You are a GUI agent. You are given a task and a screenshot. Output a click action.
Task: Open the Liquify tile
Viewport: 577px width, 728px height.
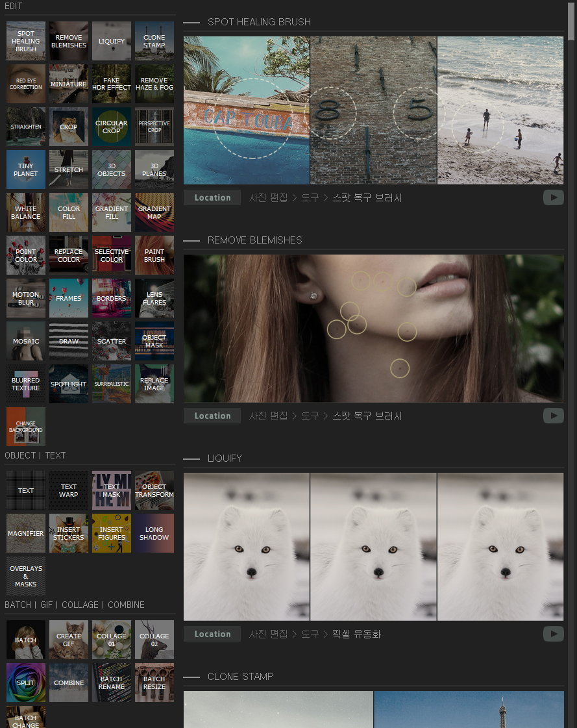coord(112,41)
